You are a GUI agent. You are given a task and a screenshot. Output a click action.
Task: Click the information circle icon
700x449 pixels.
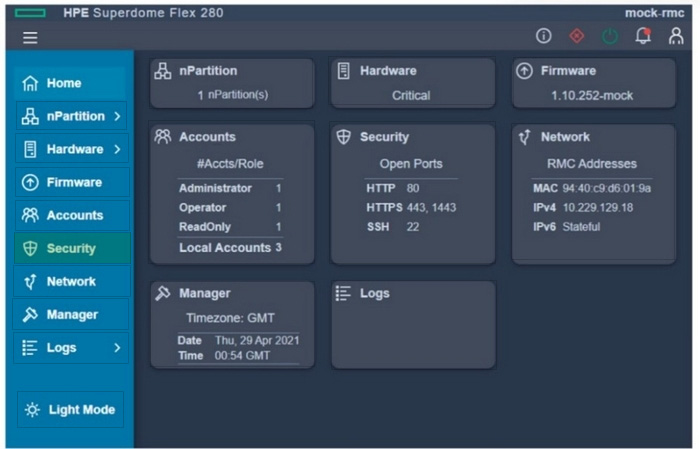pyautogui.click(x=544, y=36)
